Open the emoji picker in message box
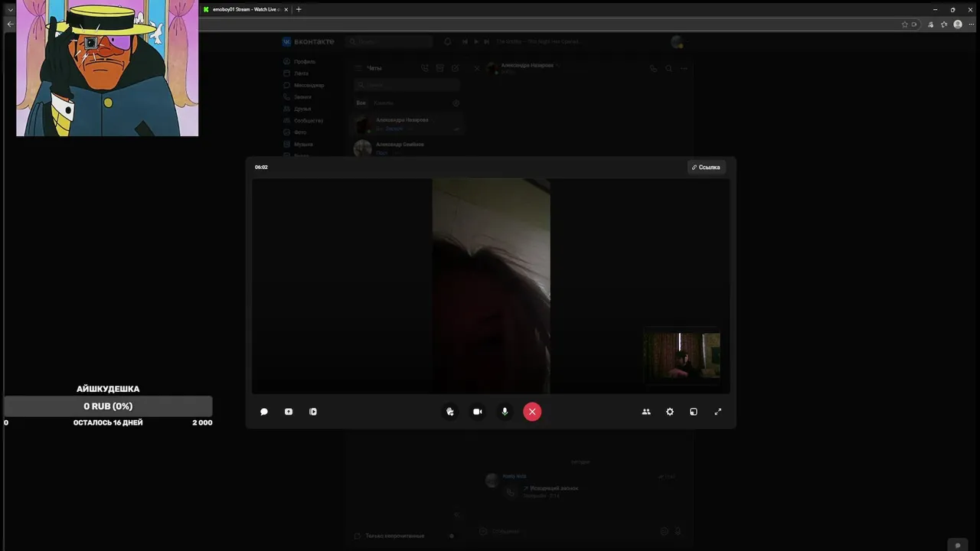Viewport: 980px width, 551px height. (665, 531)
